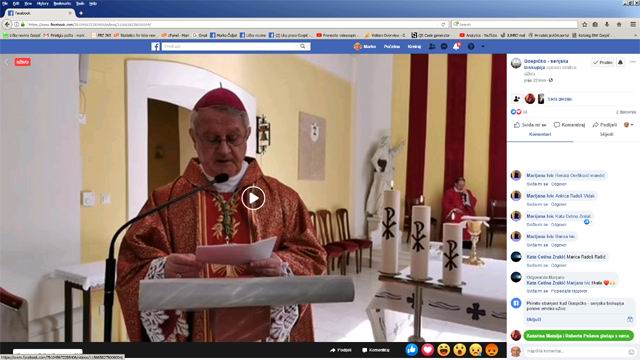640x360 pixels.
Task: Open the three-dots post options menu
Action: 633,62
